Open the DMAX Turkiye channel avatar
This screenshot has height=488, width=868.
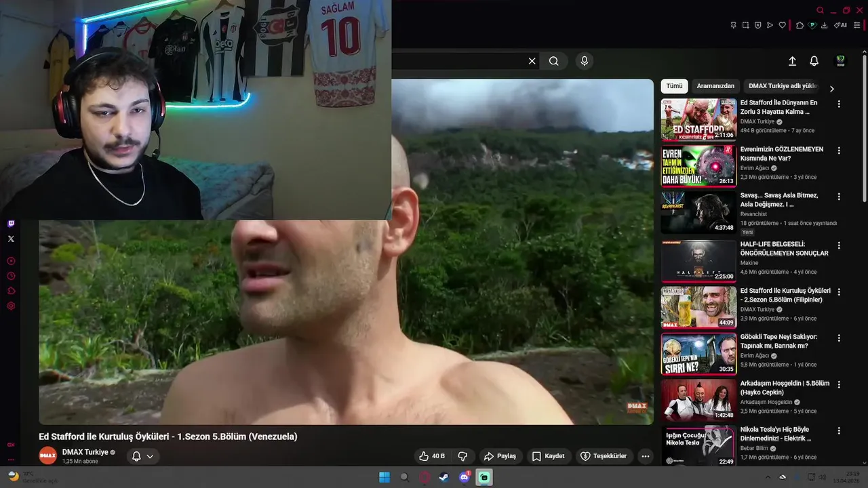click(47, 455)
